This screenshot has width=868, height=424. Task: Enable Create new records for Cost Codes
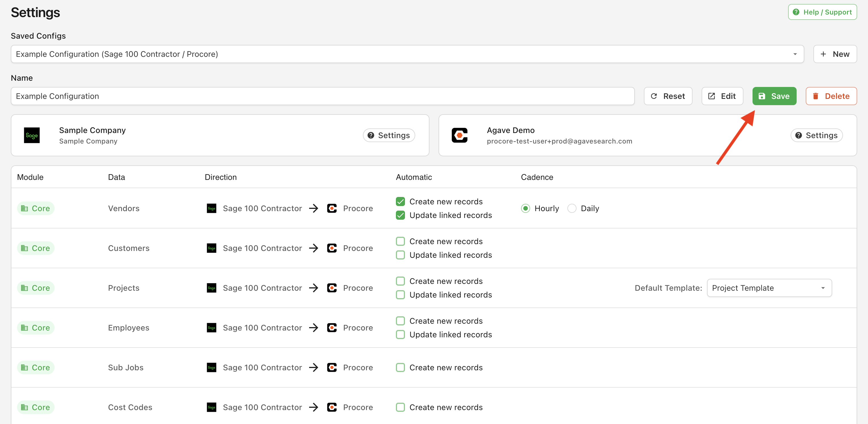[400, 407]
